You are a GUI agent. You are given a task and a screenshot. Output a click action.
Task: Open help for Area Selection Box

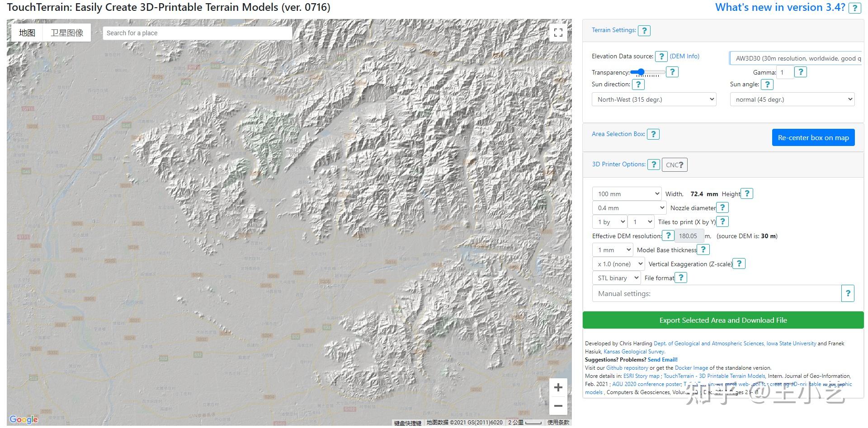(x=653, y=134)
